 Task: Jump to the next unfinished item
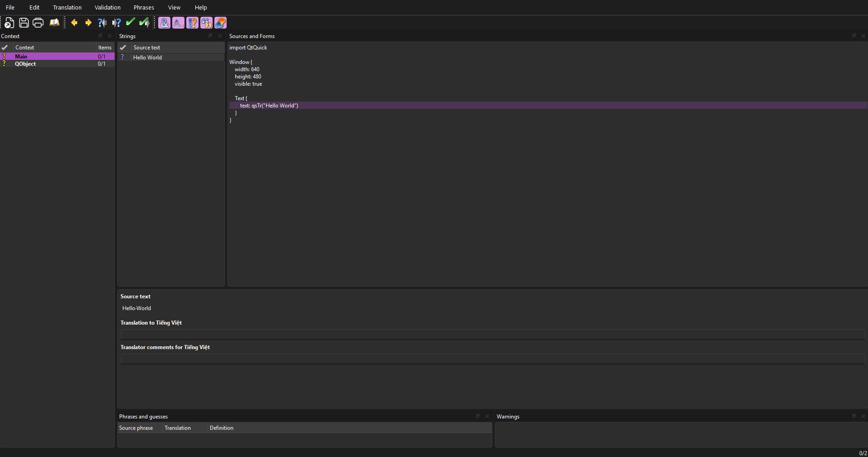(116, 23)
